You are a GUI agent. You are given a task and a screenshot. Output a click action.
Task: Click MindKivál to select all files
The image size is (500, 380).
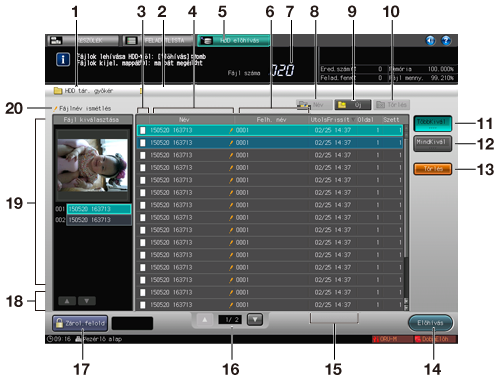coord(433,144)
